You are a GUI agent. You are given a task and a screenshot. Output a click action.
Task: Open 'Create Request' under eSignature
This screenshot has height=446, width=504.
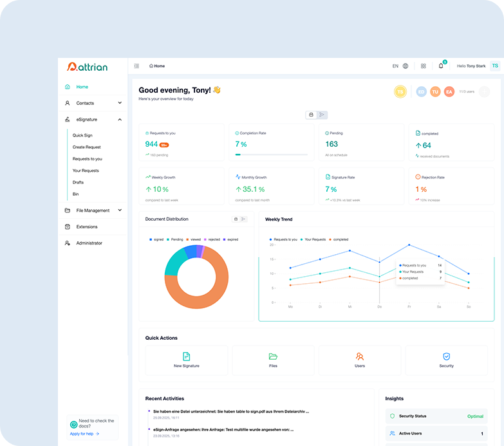pyautogui.click(x=86, y=147)
